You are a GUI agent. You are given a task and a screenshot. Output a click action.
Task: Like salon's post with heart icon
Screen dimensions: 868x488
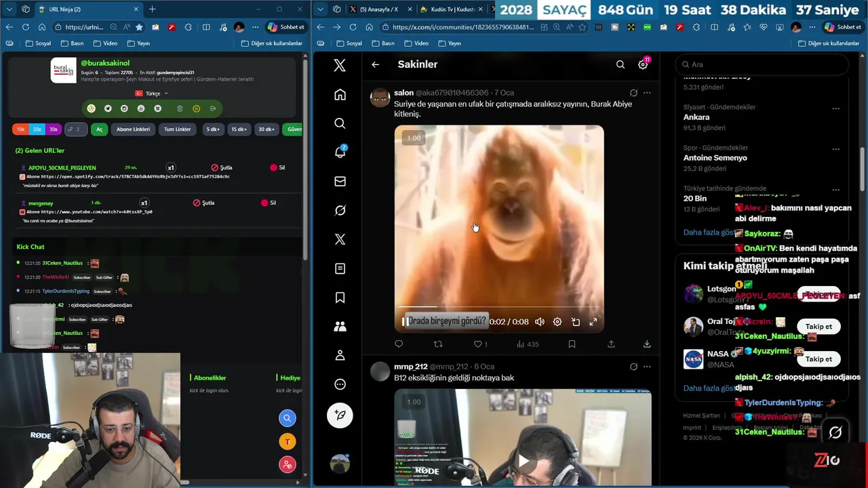click(477, 344)
